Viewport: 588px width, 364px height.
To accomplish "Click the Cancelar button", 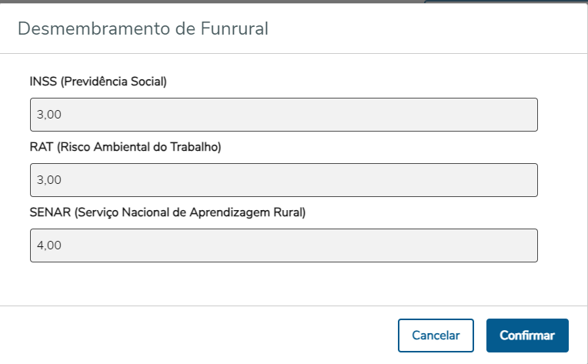I will tap(436, 336).
